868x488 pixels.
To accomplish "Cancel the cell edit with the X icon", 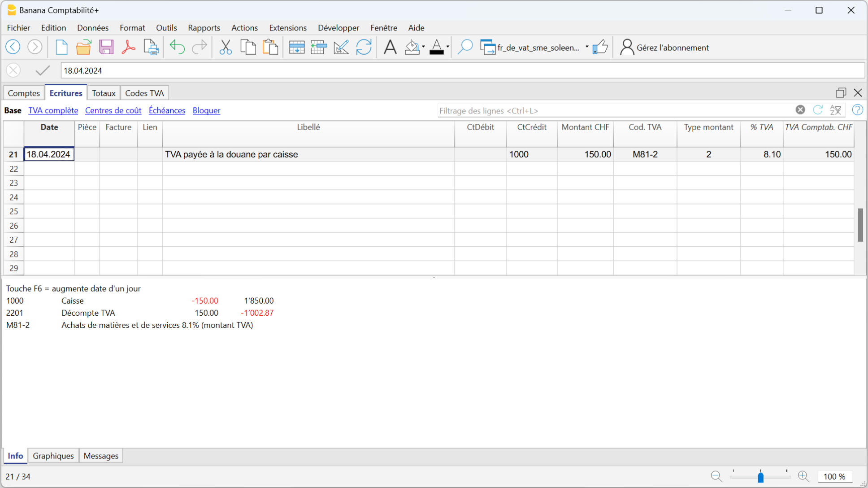I will (13, 70).
